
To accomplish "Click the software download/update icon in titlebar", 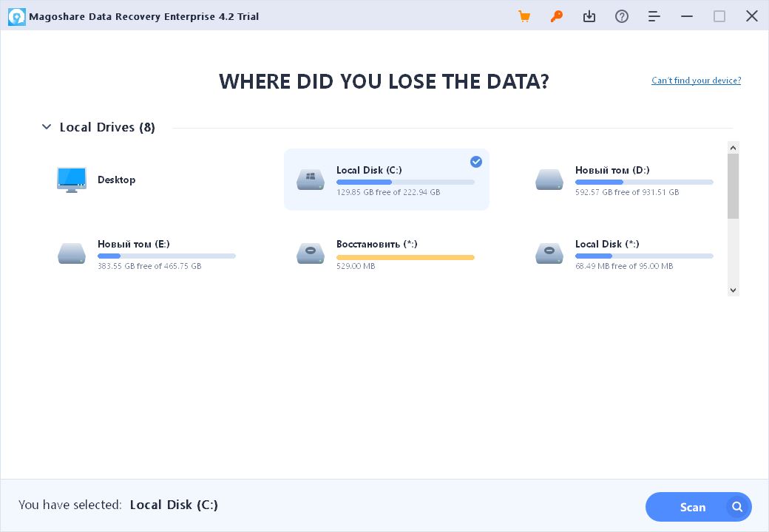I will coord(589,16).
